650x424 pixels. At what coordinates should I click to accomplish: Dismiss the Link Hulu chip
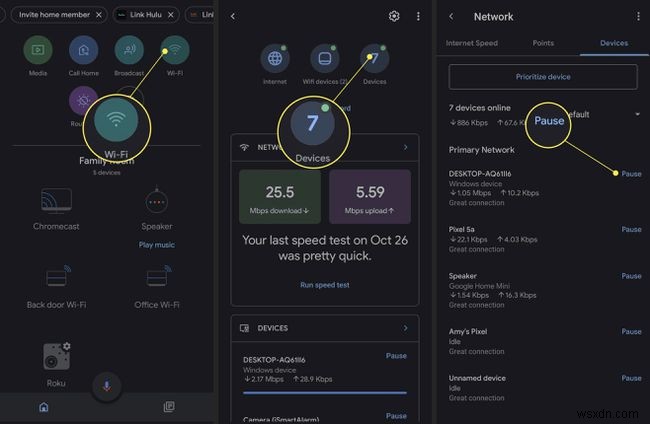coord(171,15)
